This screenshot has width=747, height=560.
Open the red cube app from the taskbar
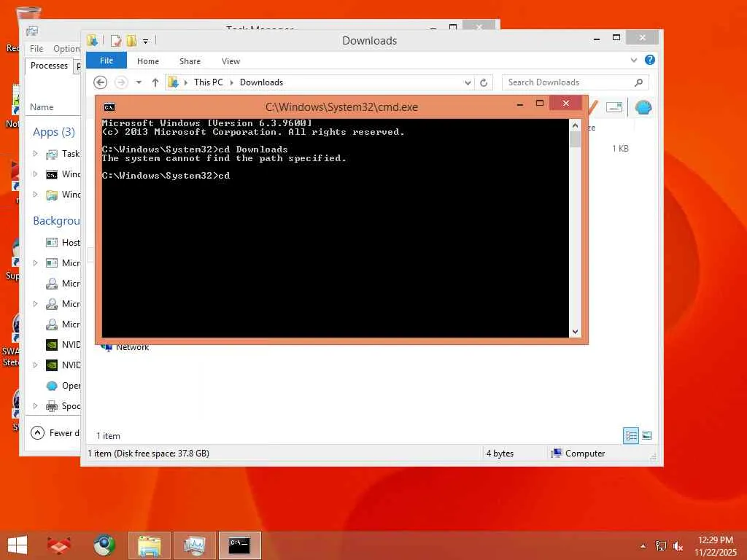(x=59, y=545)
